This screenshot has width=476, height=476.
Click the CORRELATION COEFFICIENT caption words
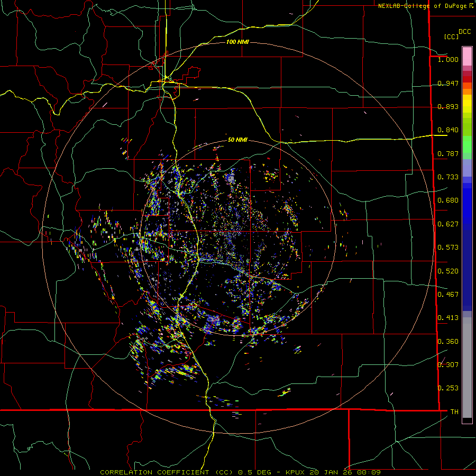pyautogui.click(x=154, y=472)
